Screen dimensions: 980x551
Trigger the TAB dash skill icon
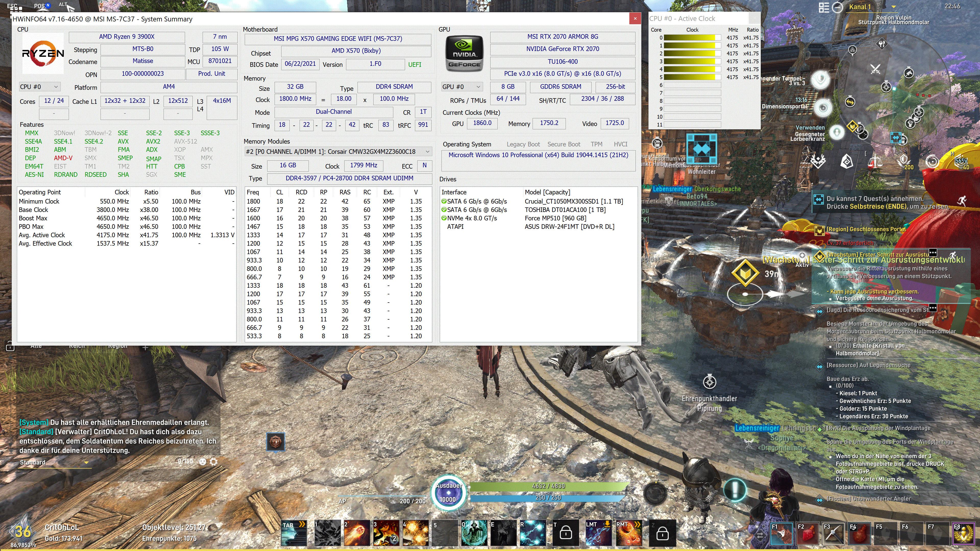294,533
